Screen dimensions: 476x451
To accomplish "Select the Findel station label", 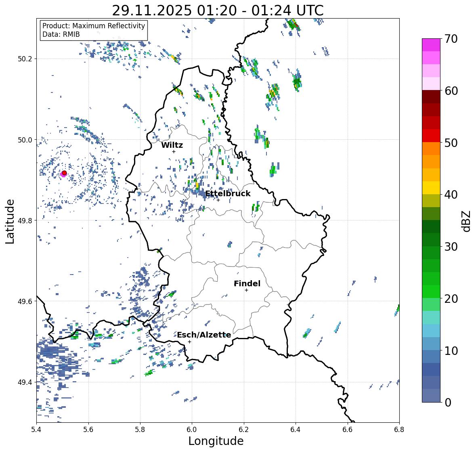I will [247, 283].
